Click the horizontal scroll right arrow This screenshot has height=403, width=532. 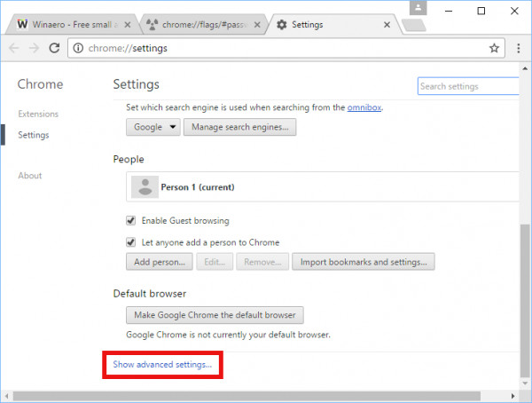(x=513, y=396)
